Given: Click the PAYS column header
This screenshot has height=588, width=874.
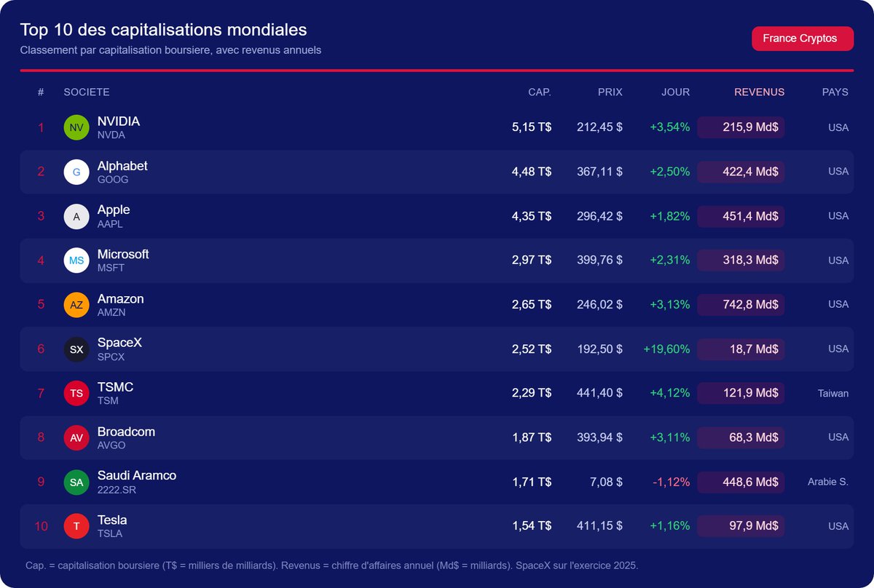Looking at the screenshot, I should (835, 92).
